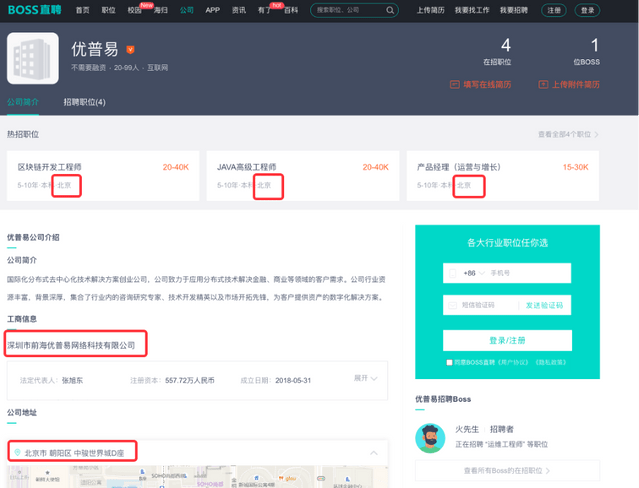Focus the 手机号 input field
Viewport: 639px width, 488px height.
pos(507,273)
